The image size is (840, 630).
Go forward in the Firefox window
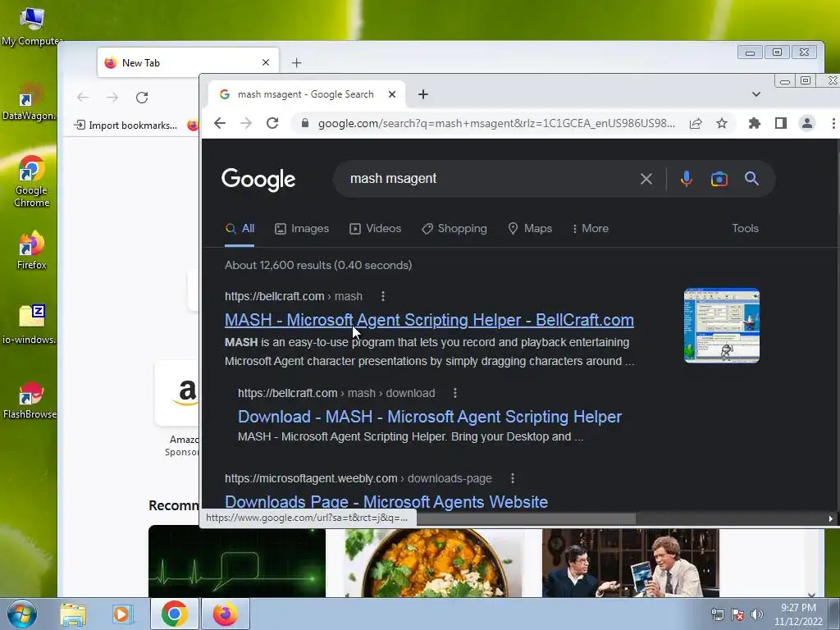pyautogui.click(x=112, y=98)
